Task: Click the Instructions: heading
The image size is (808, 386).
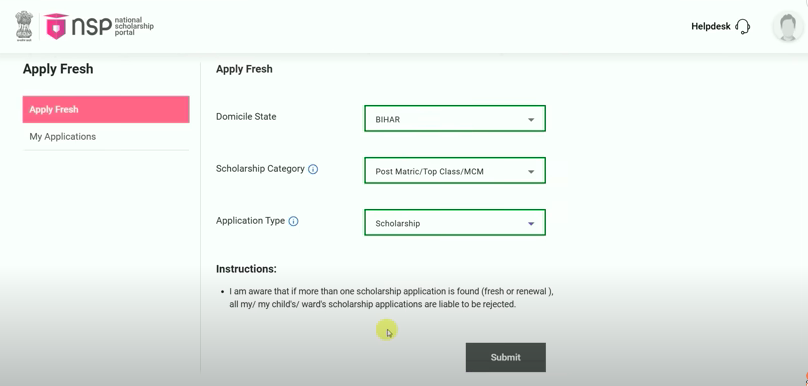Action: [246, 269]
